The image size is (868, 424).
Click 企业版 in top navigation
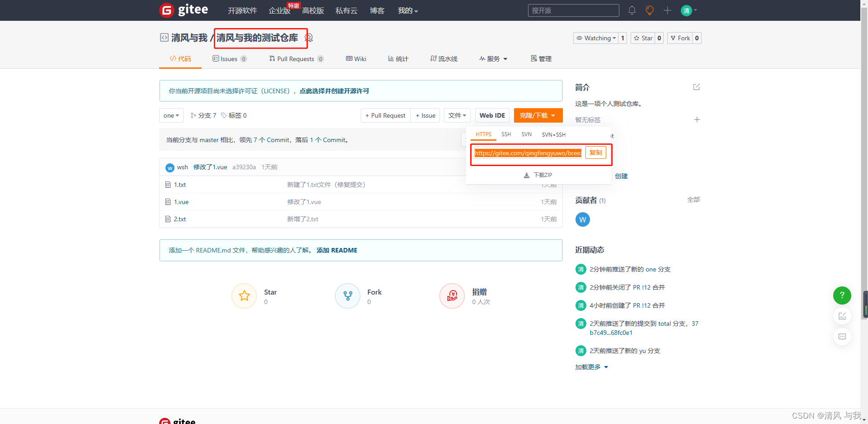(x=279, y=10)
